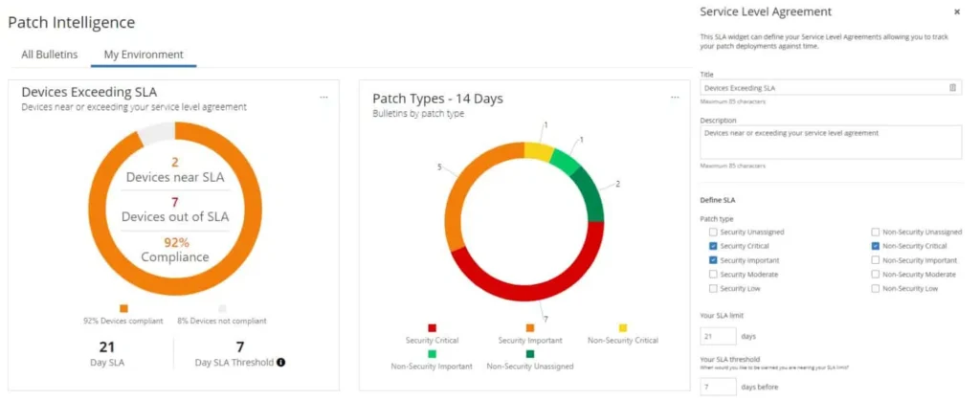Click the Description text area
Viewport: 980px width, 400px height.
[x=831, y=143]
